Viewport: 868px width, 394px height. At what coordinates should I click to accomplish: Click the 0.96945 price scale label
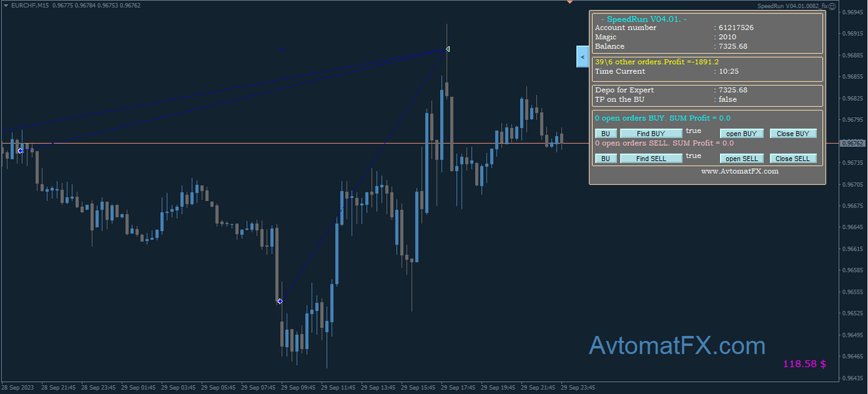[x=853, y=12]
